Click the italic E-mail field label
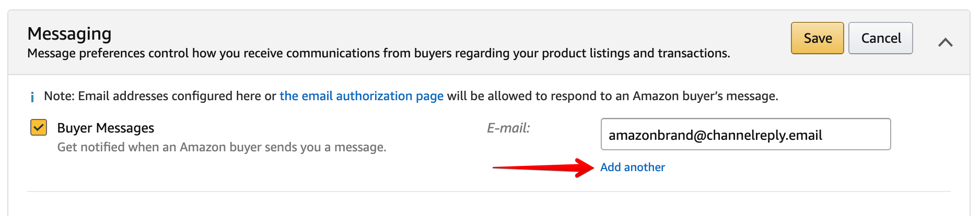 508,128
